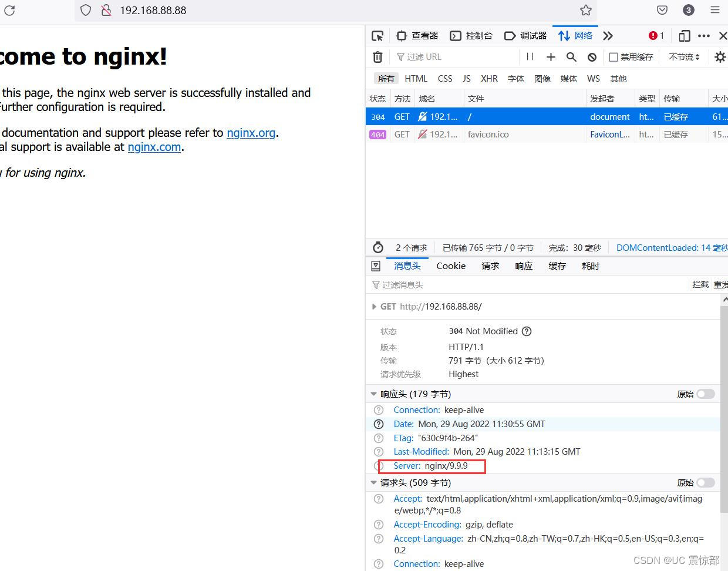Image resolution: width=728 pixels, height=571 pixels.
Task: Enable the 禁用缓存 checkbox
Action: [x=614, y=57]
